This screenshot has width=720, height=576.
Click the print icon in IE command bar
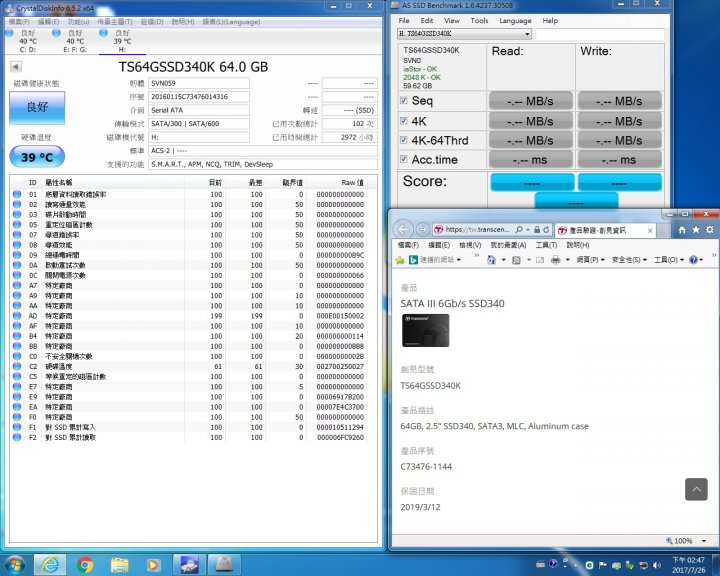[556, 260]
